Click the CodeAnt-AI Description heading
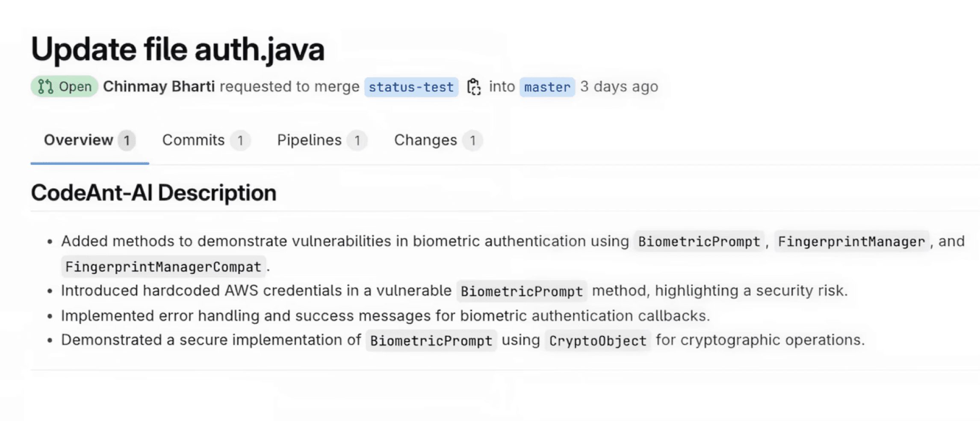Screen dimensions: 980x421 (153, 193)
